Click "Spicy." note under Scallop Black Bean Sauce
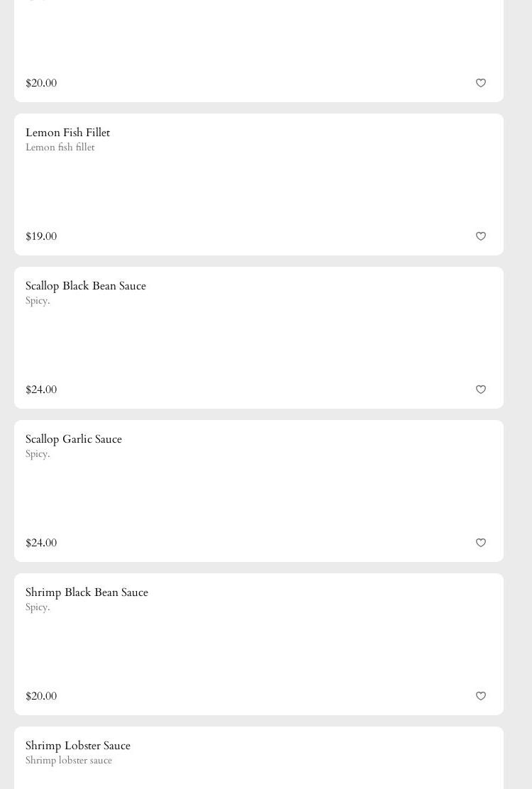 (x=38, y=301)
